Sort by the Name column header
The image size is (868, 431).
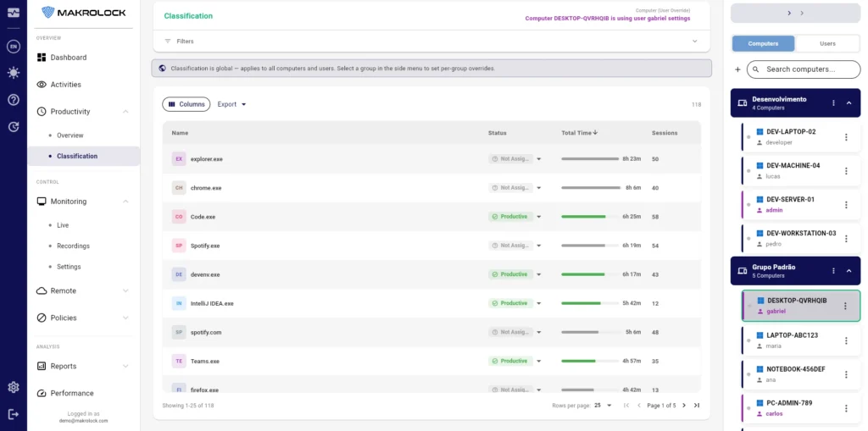[180, 133]
